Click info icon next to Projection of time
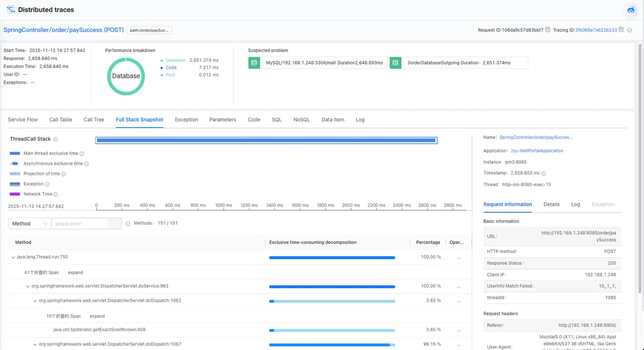Screen dimensions: 644x350 point(64,174)
